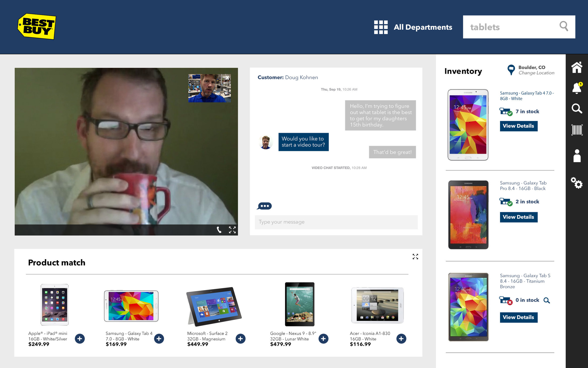Viewport: 588px width, 368px height.
Task: Open the customer profile person icon
Action: (x=576, y=156)
